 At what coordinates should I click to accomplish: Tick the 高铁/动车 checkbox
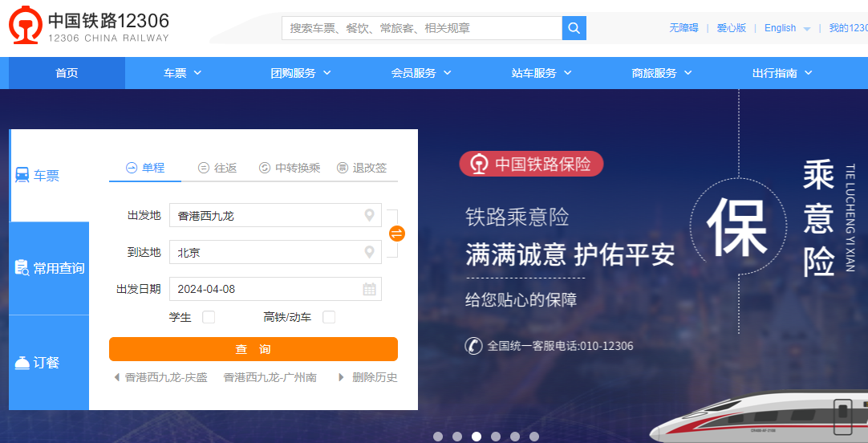coord(329,317)
